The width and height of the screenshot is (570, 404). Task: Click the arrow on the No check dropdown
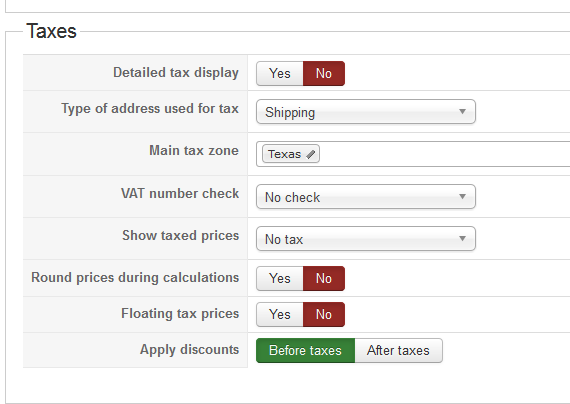point(462,197)
